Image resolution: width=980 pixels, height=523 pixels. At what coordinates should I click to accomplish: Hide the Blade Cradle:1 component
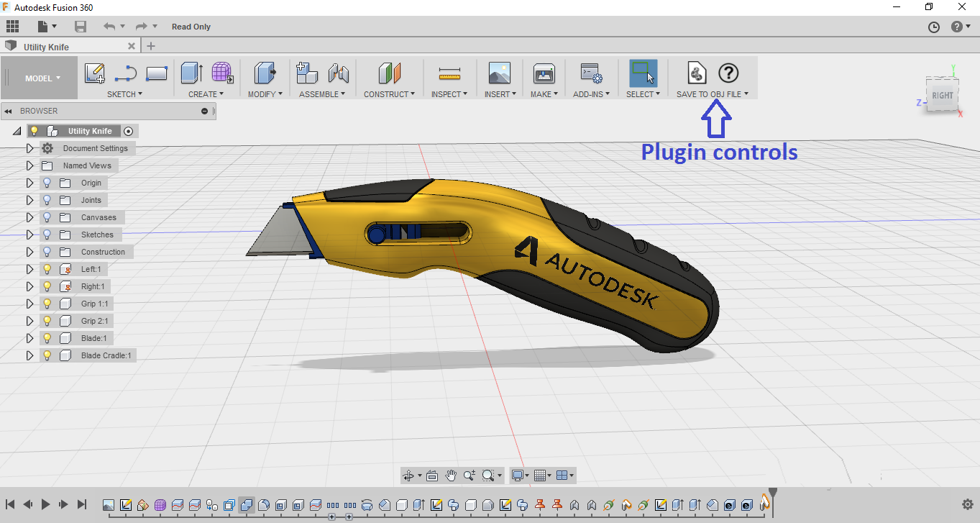47,355
